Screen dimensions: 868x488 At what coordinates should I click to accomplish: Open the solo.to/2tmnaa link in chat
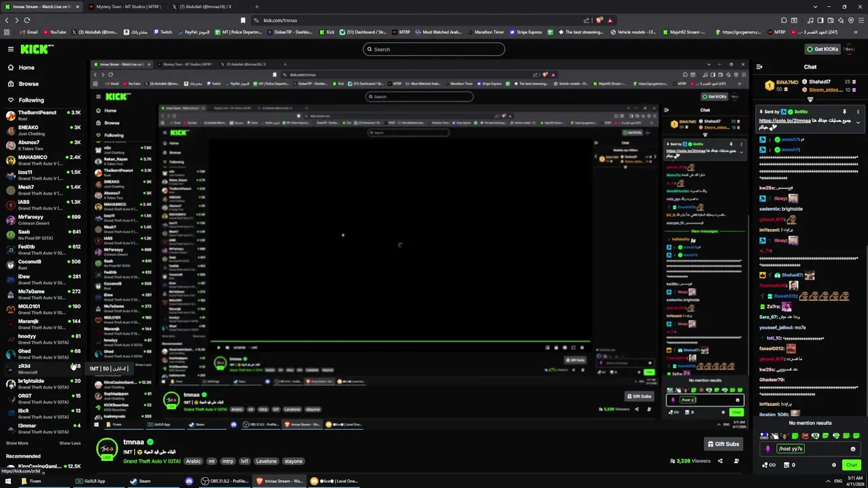tap(785, 121)
